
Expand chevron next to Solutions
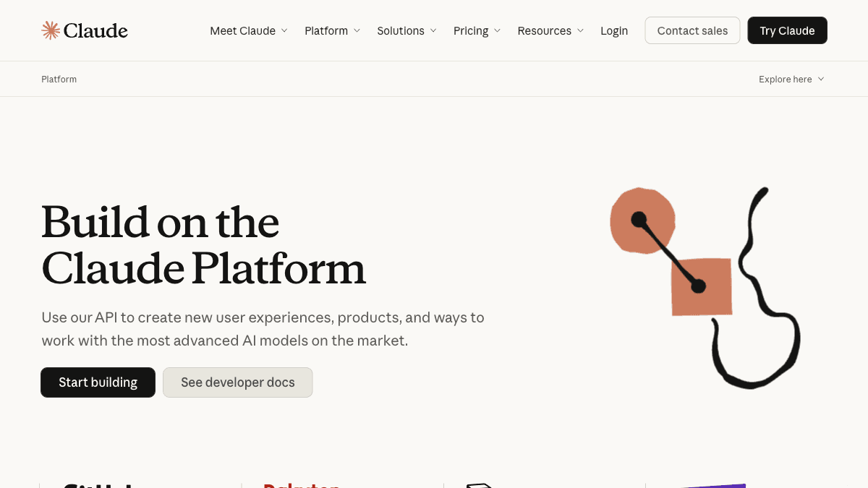tap(433, 30)
